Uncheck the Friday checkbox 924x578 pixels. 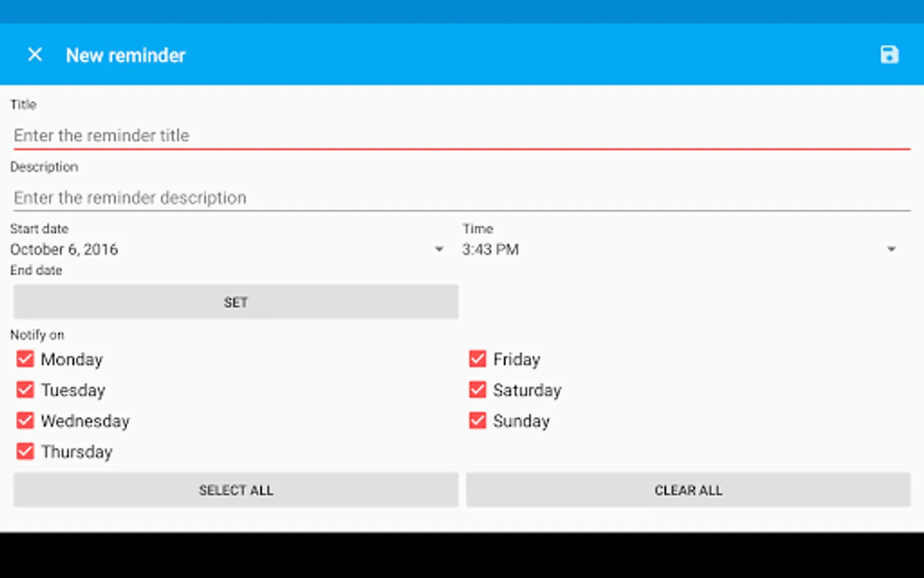coord(477,359)
